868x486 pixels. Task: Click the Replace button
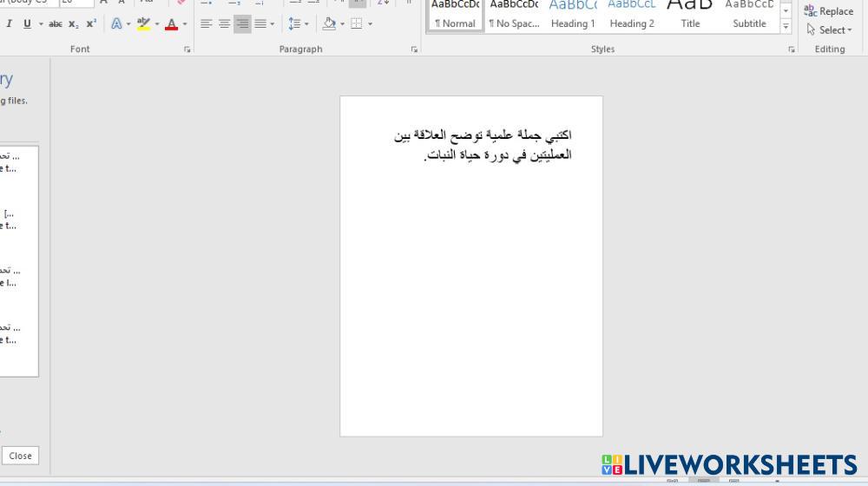tap(829, 11)
